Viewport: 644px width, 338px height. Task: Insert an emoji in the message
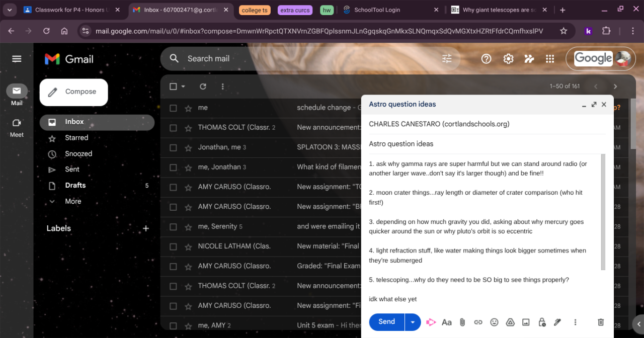pyautogui.click(x=494, y=322)
